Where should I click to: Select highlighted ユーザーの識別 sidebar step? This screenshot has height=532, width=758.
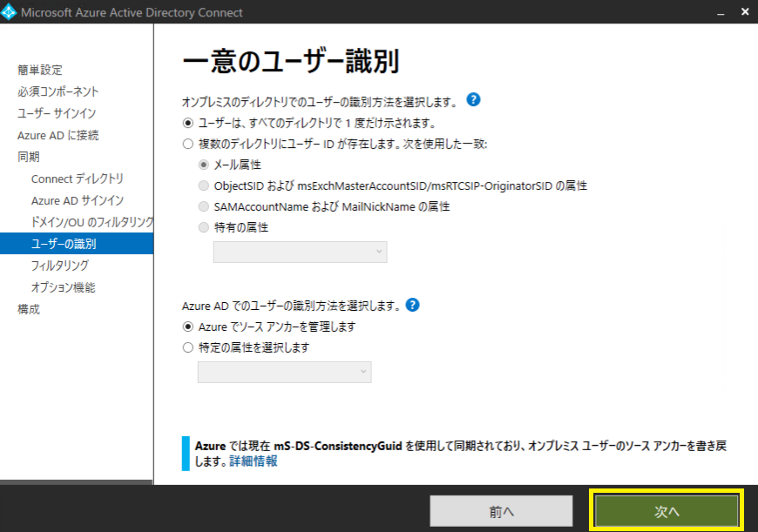pos(77,244)
